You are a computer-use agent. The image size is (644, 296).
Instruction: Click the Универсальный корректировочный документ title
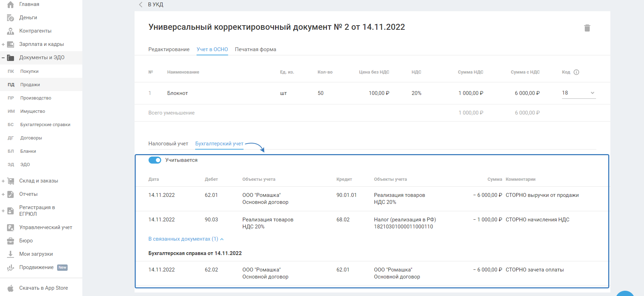tap(277, 27)
